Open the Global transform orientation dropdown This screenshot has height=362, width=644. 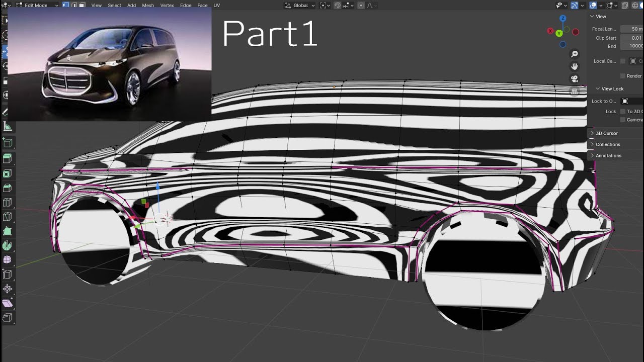click(x=300, y=5)
